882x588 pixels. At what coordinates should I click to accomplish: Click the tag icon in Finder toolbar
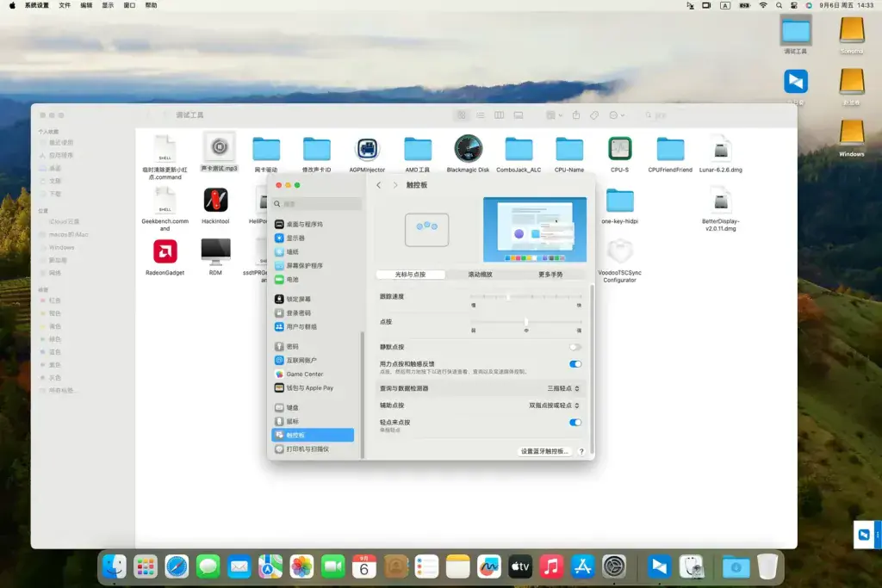tap(594, 115)
